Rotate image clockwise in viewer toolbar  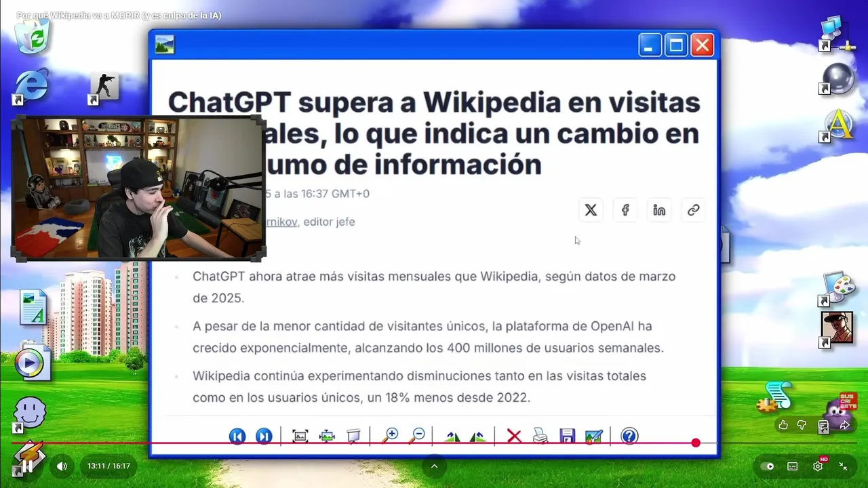coord(452,436)
